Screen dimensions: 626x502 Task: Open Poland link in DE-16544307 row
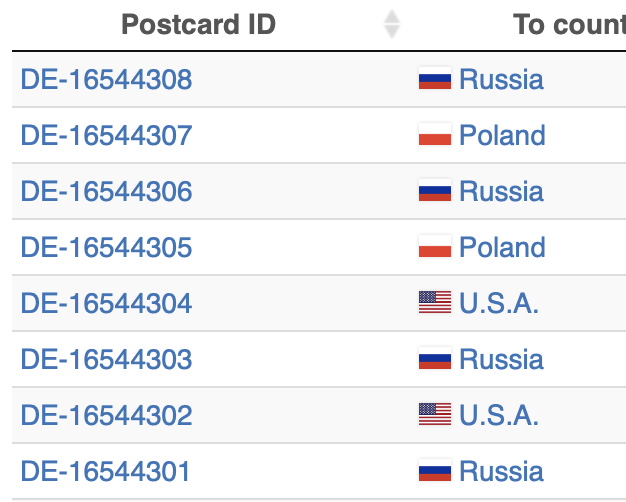(502, 135)
